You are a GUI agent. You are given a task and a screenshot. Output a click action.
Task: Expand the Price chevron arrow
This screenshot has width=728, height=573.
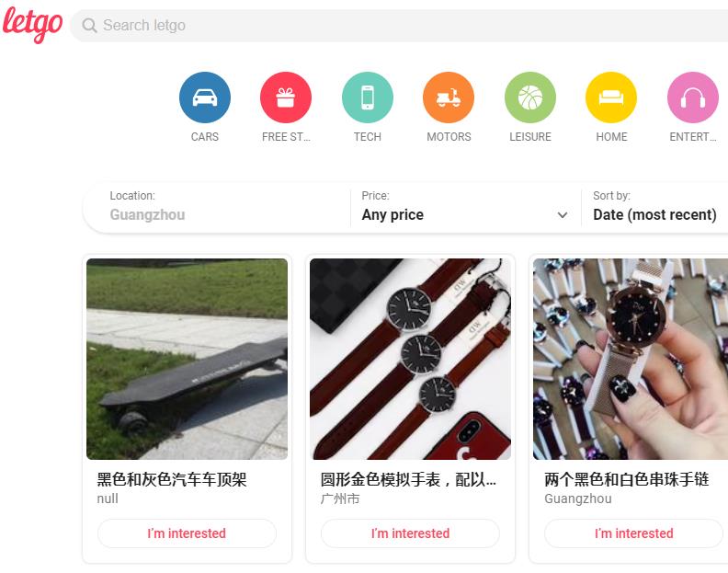(563, 215)
